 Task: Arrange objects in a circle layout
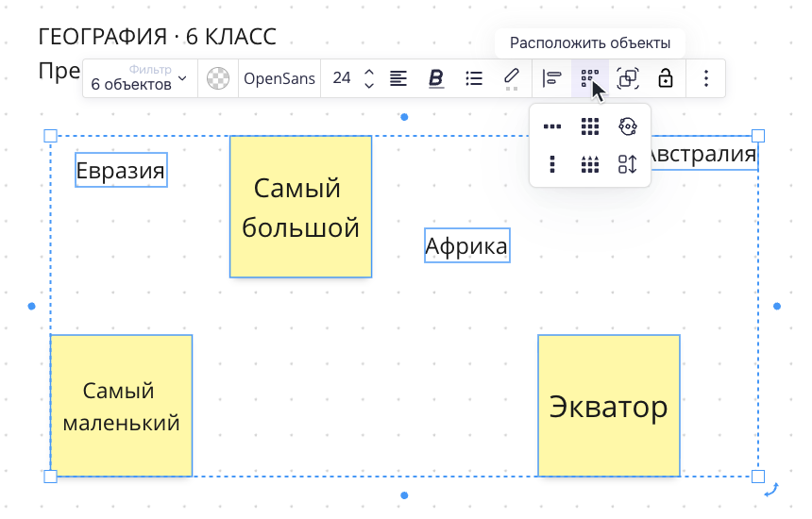(628, 126)
